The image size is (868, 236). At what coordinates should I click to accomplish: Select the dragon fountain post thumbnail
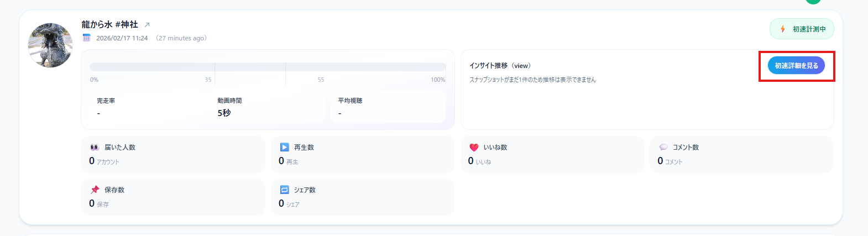pos(50,45)
